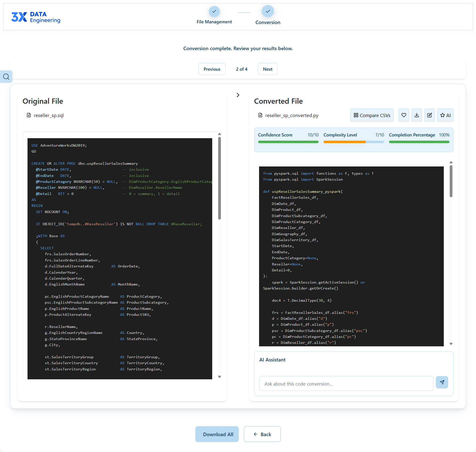
Task: Click the reseller_sp.sql file icon
Action: point(29,115)
